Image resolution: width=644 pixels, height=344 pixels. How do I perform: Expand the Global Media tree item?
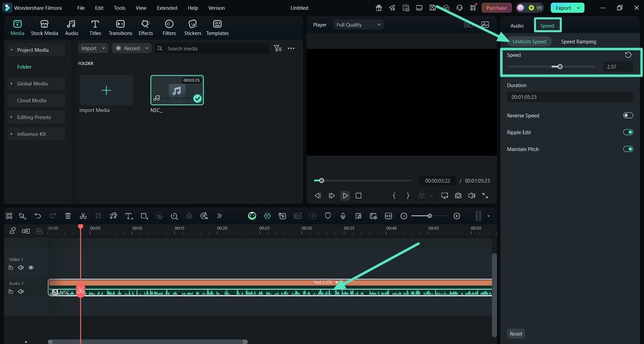pos(12,84)
